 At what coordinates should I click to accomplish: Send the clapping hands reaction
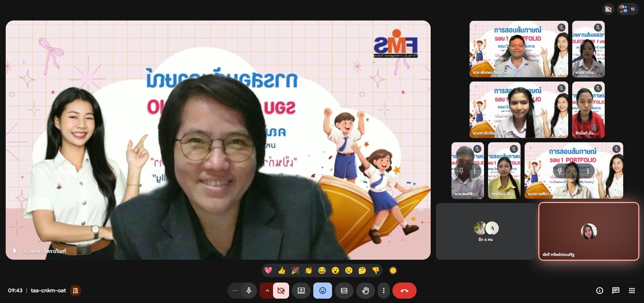[309, 270]
